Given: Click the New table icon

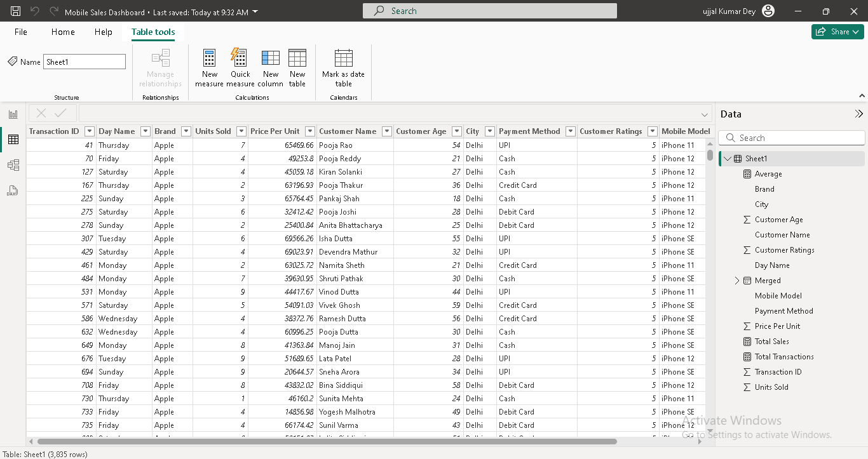Looking at the screenshot, I should [x=297, y=58].
